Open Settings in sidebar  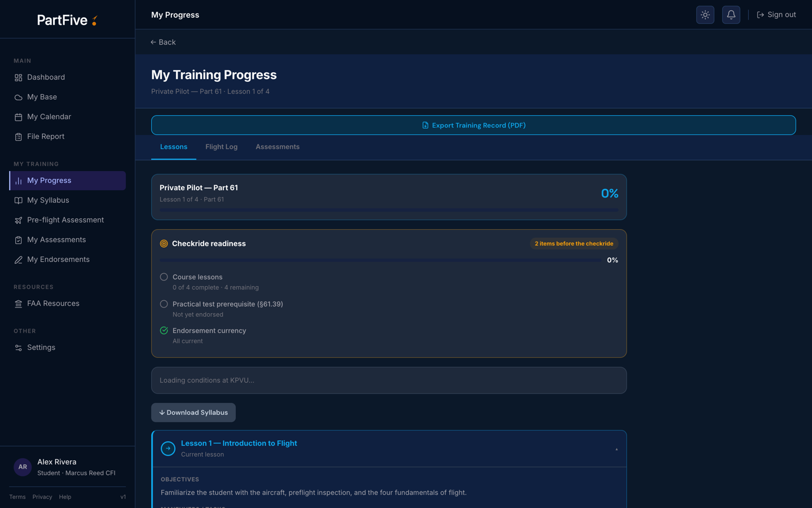pos(68,348)
